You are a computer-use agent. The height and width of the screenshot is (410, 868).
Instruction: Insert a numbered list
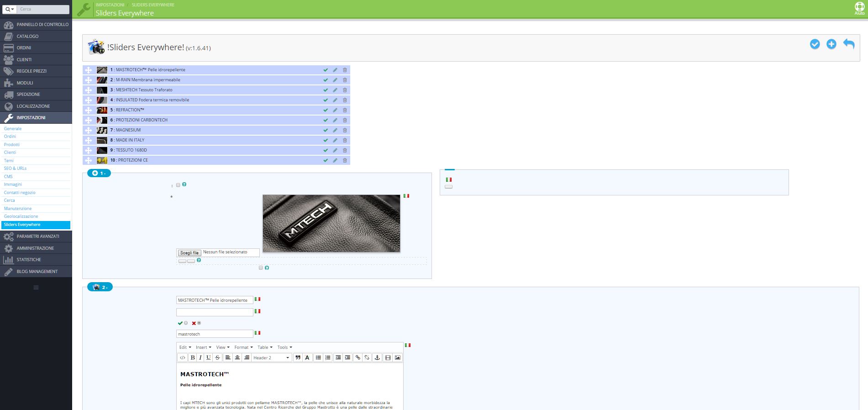[x=328, y=358]
